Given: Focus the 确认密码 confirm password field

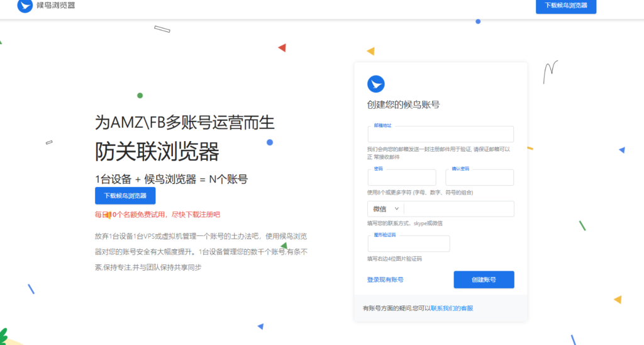Looking at the screenshot, I should click(x=479, y=178).
